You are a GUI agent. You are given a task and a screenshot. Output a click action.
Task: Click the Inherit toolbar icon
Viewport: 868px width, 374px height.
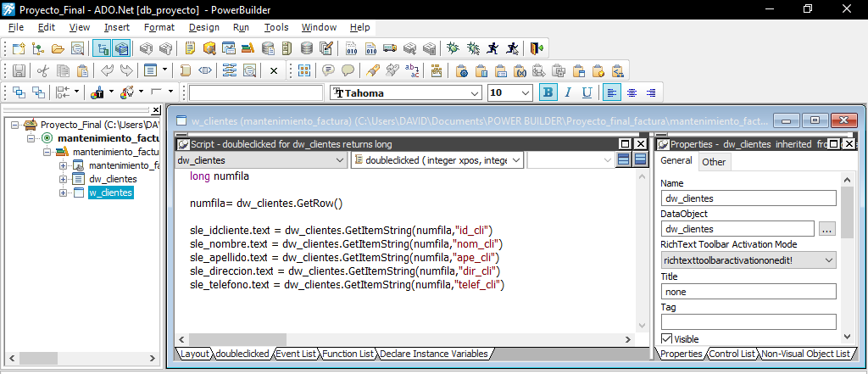click(x=38, y=48)
